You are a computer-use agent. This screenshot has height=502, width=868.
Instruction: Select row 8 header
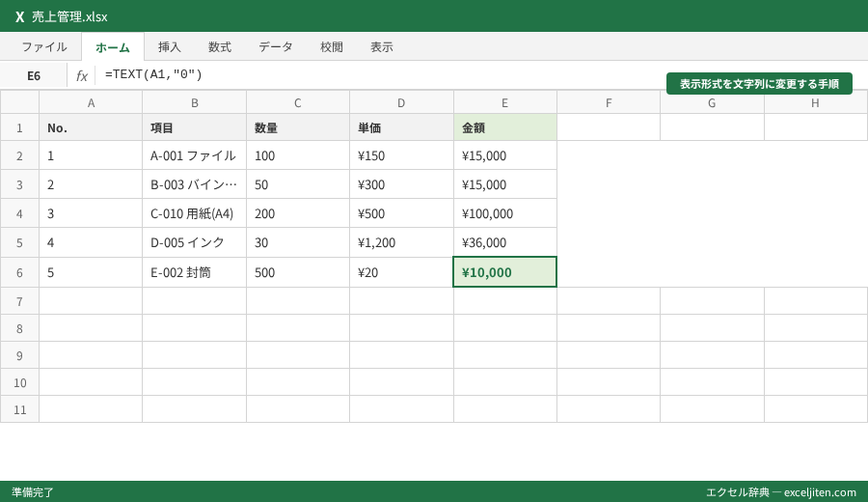pyautogui.click(x=19, y=328)
